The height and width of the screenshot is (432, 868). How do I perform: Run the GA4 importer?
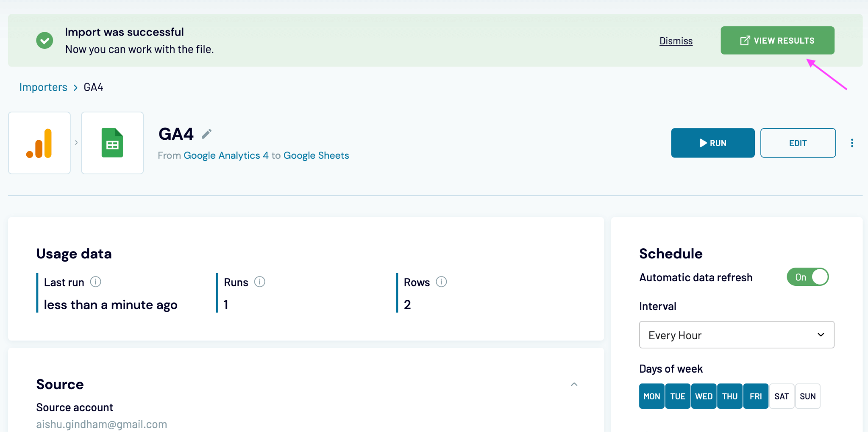pos(712,143)
